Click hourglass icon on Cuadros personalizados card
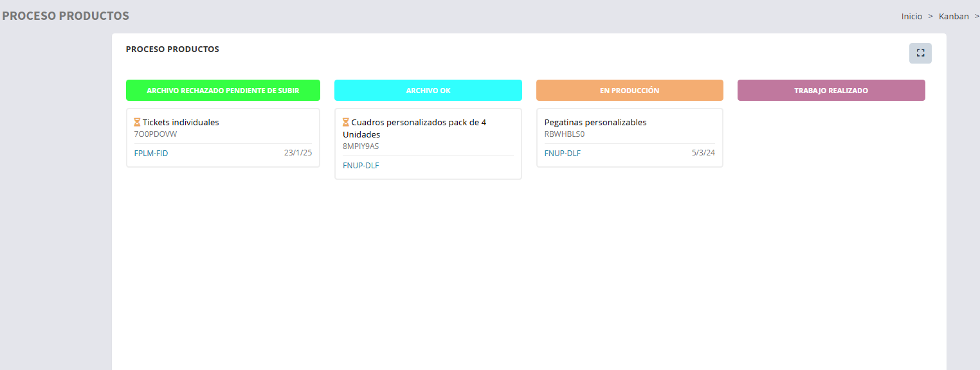The height and width of the screenshot is (370, 980). [x=346, y=122]
